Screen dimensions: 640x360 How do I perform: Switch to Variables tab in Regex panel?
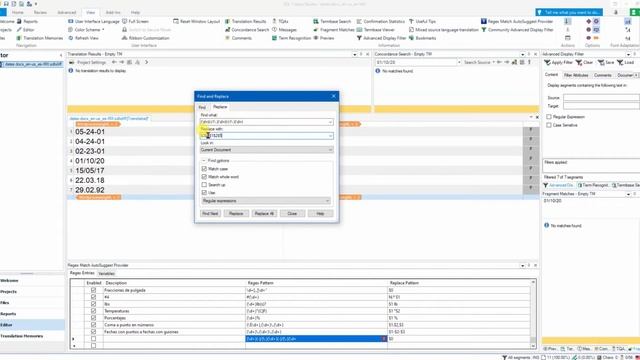[107, 274]
